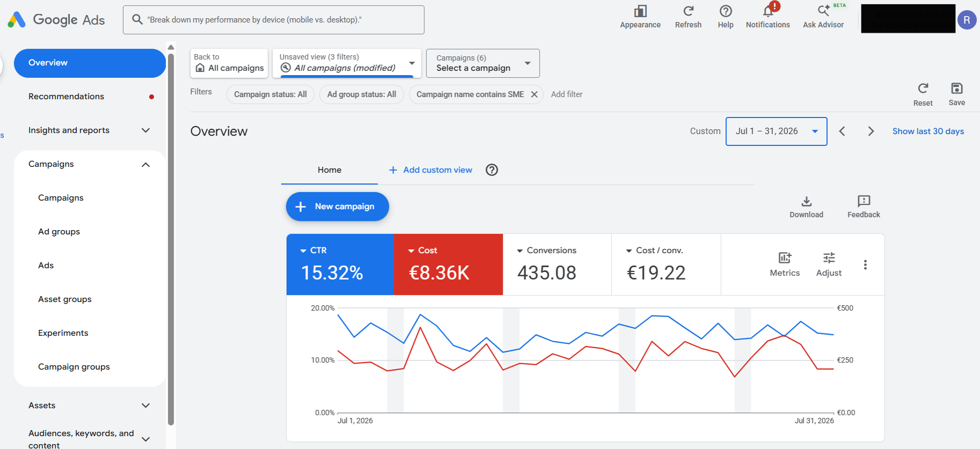Click the search box
The height and width of the screenshot is (449, 980).
(x=274, y=20)
